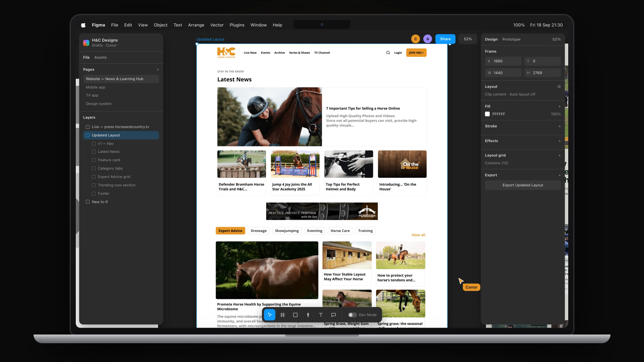Select the Move tool in bottom toolbar
This screenshot has height=362, width=644.
point(270,315)
